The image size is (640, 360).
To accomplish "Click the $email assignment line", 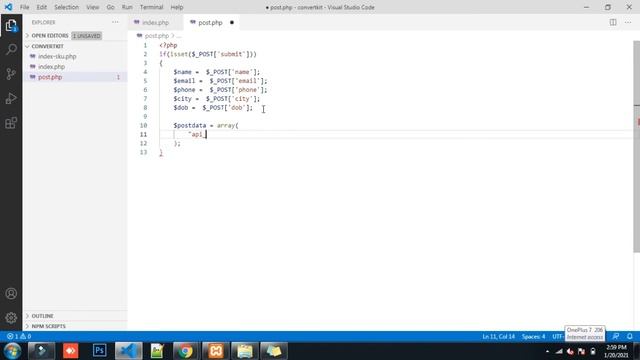I will pyautogui.click(x=220, y=81).
